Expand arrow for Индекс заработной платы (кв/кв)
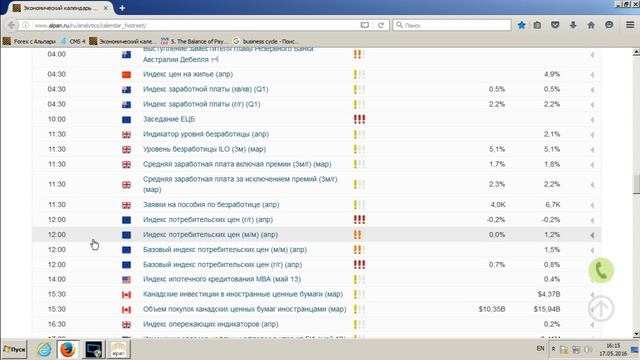The height and width of the screenshot is (360, 640). [x=592, y=90]
